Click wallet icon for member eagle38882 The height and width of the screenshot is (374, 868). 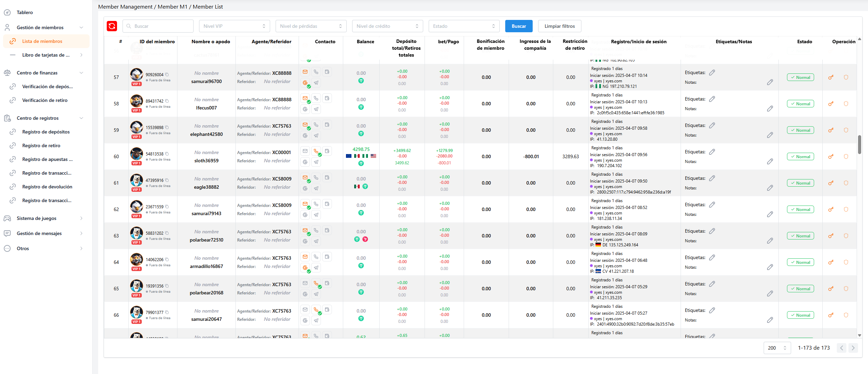(327, 178)
